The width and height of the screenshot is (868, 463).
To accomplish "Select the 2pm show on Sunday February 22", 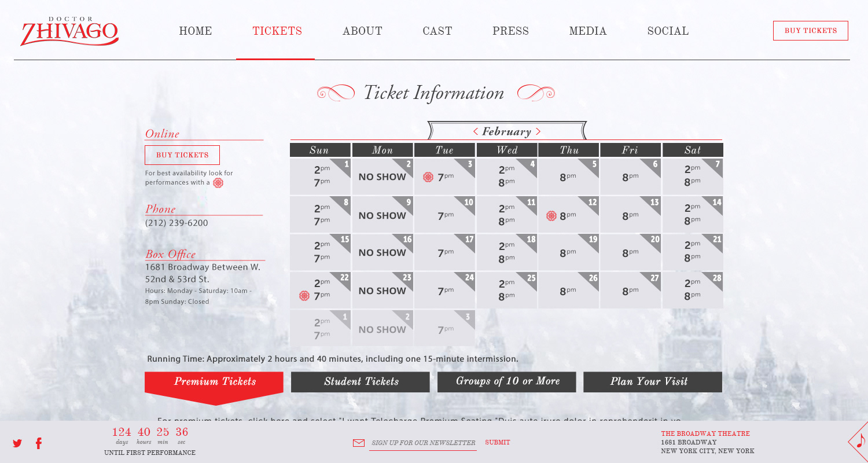I will coord(322,284).
